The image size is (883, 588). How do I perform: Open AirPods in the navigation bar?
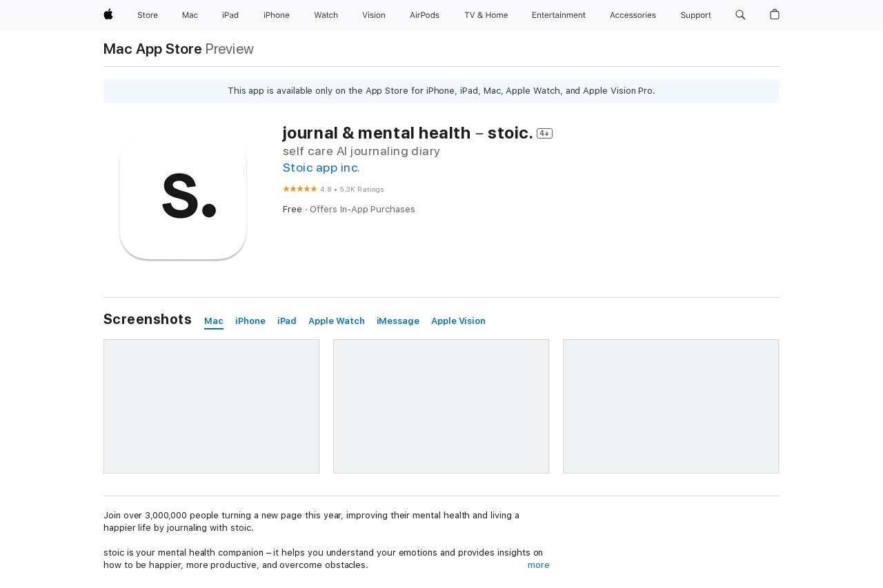(424, 15)
